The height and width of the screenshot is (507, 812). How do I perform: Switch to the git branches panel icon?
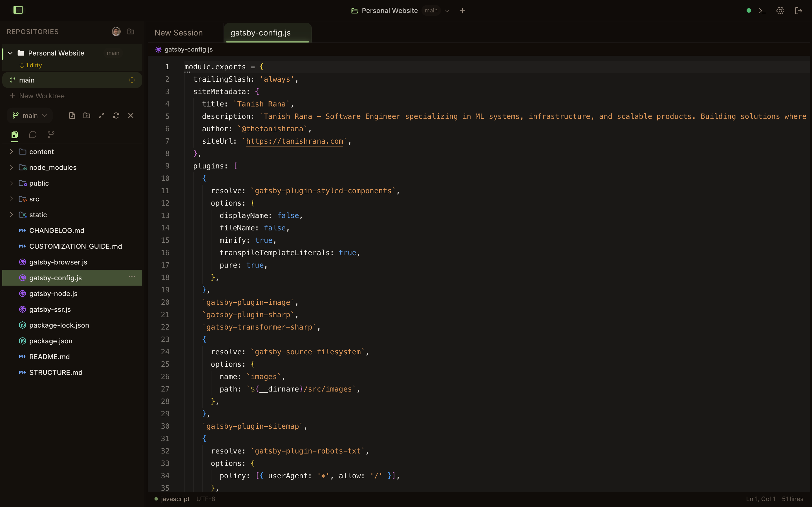pos(51,135)
